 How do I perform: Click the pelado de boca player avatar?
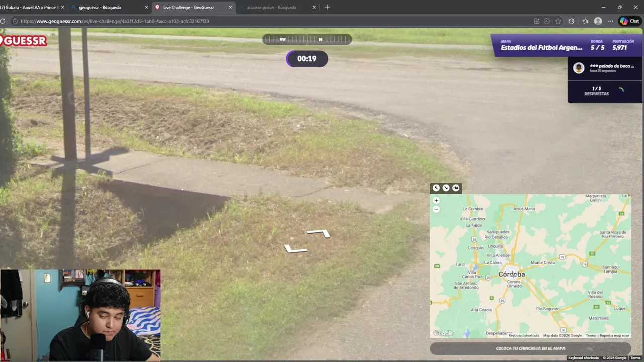(x=579, y=68)
